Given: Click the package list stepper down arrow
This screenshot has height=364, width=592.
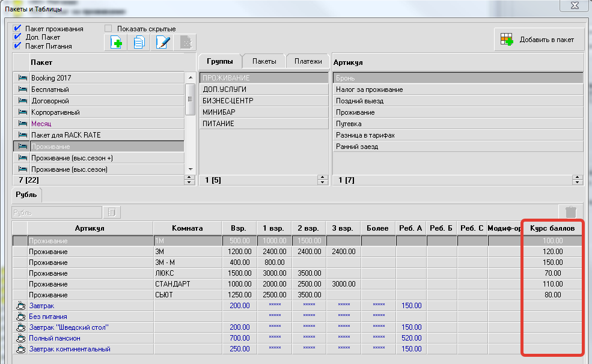Looking at the screenshot, I should (x=190, y=182).
